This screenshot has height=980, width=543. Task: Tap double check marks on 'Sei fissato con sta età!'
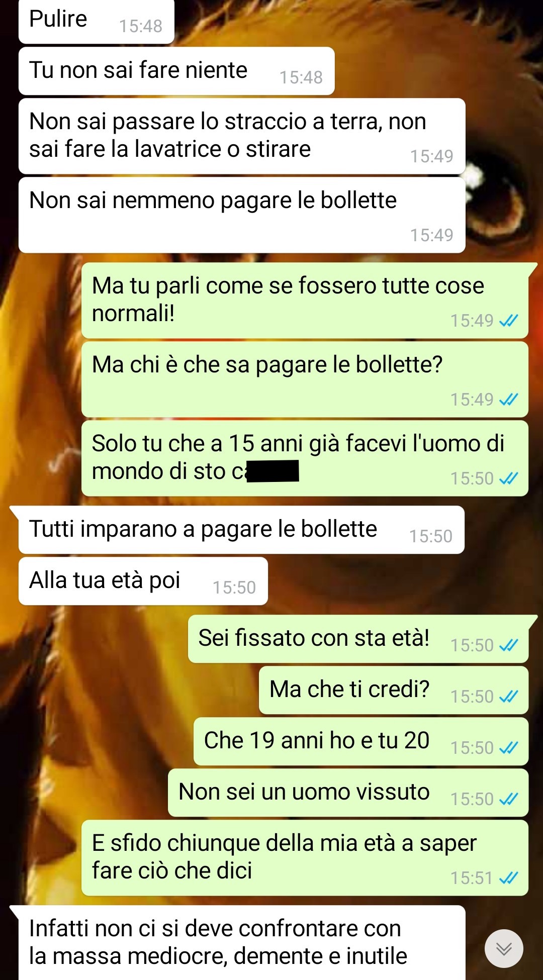tap(508, 645)
